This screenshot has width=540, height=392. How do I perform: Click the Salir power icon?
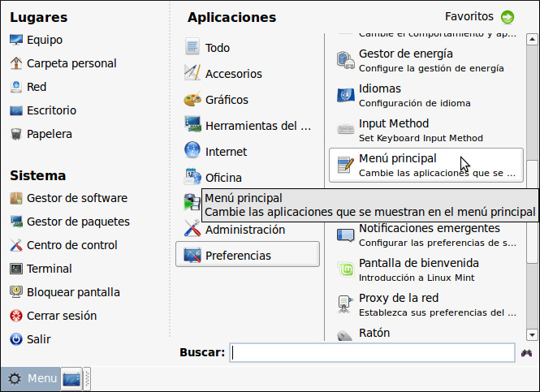click(x=16, y=339)
